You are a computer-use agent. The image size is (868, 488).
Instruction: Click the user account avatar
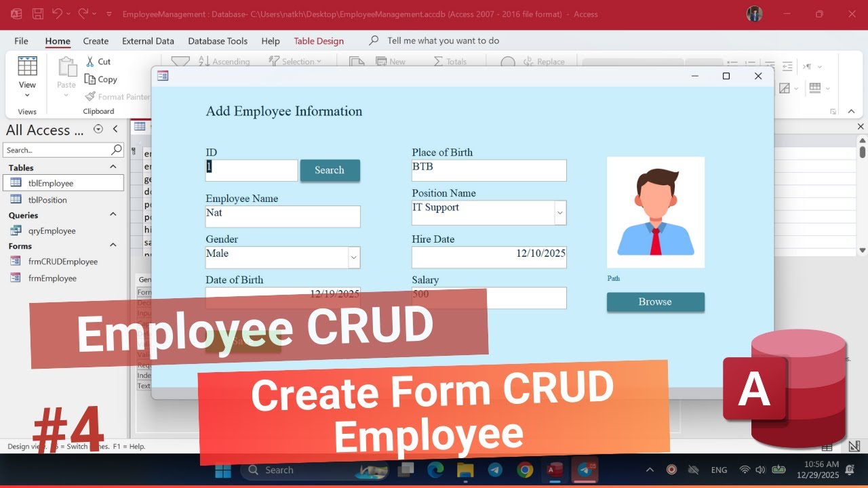click(x=754, y=14)
